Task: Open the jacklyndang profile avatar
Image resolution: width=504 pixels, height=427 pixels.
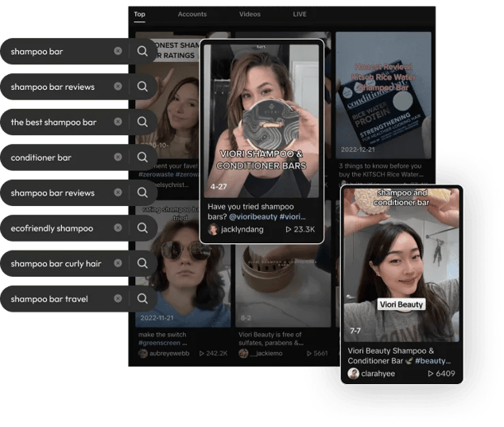Action: pyautogui.click(x=213, y=229)
